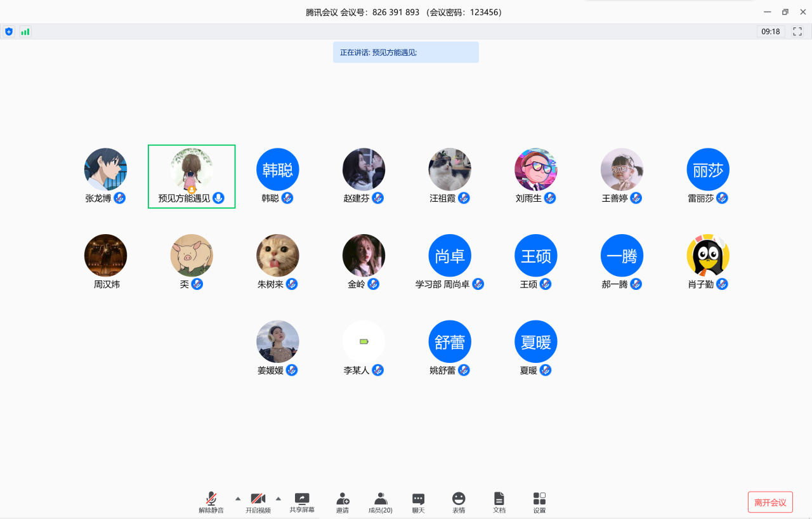Screen dimensions: 812x519
Task: Open the Documents (文档) panel
Action: click(x=499, y=502)
